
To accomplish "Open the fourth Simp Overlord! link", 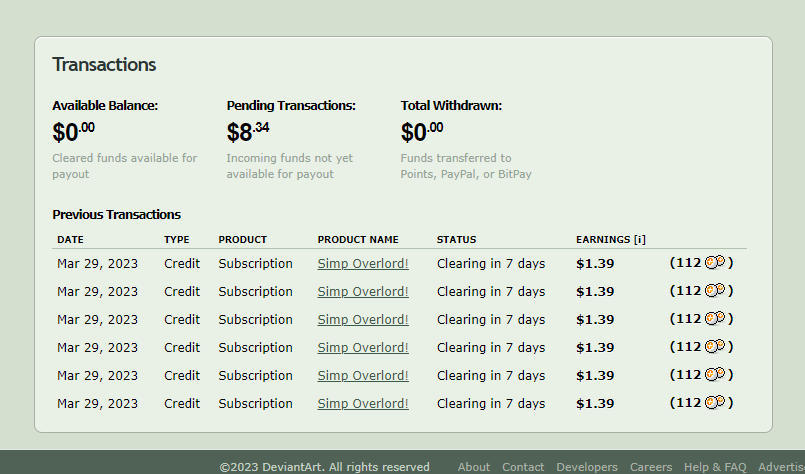I will [363, 348].
